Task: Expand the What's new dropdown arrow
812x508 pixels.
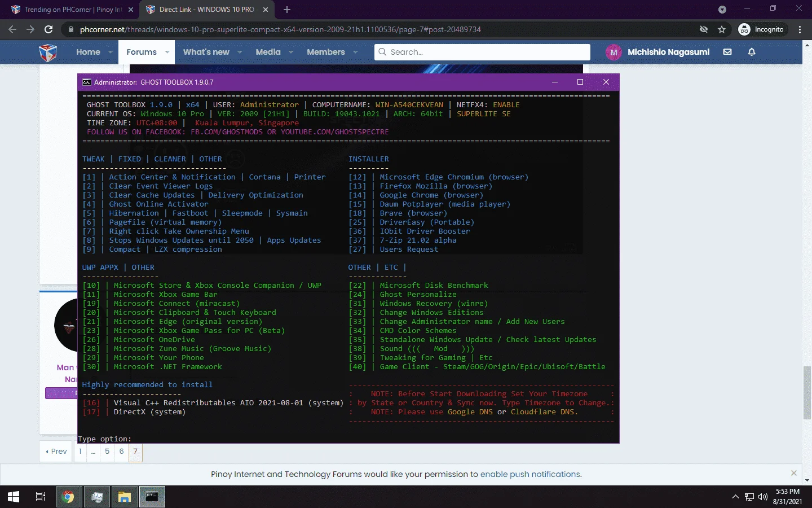Action: (240, 52)
